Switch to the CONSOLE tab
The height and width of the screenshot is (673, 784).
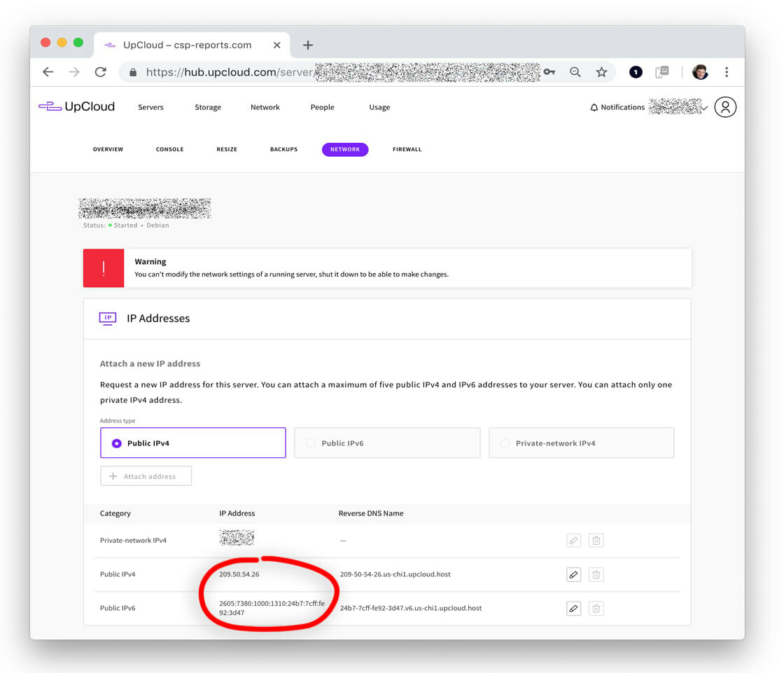tap(170, 149)
